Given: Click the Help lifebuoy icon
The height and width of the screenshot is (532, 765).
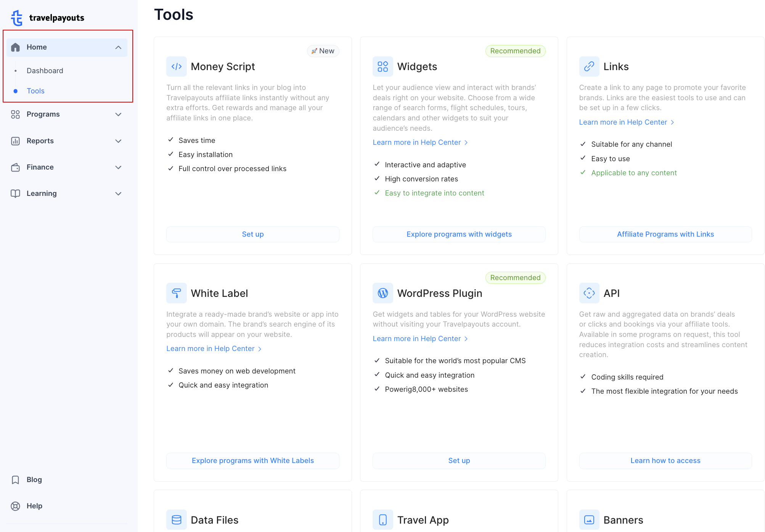Looking at the screenshot, I should click(x=15, y=506).
